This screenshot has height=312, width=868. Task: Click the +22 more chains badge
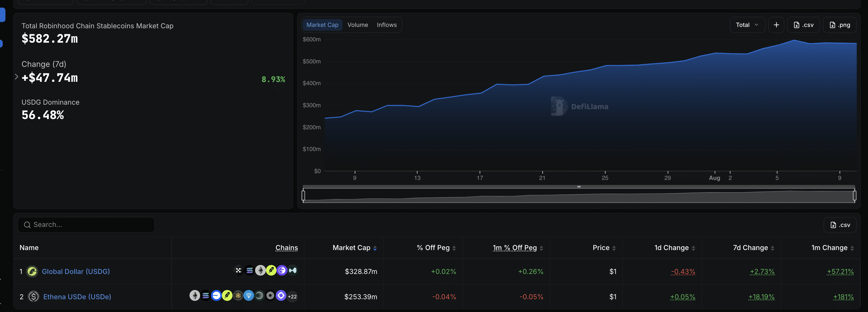click(x=292, y=297)
